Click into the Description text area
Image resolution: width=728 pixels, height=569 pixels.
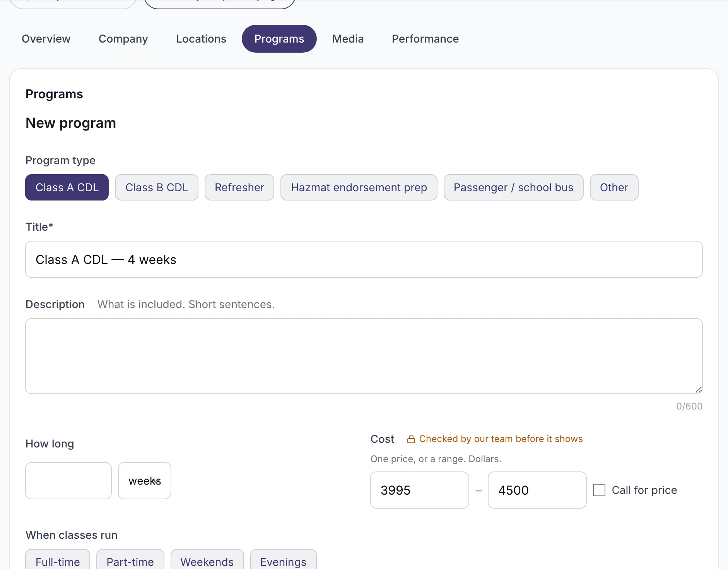tap(364, 356)
